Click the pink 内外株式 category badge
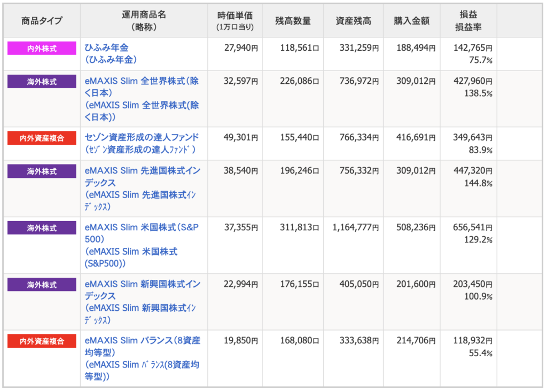This screenshot has height=392, width=547. [x=42, y=49]
